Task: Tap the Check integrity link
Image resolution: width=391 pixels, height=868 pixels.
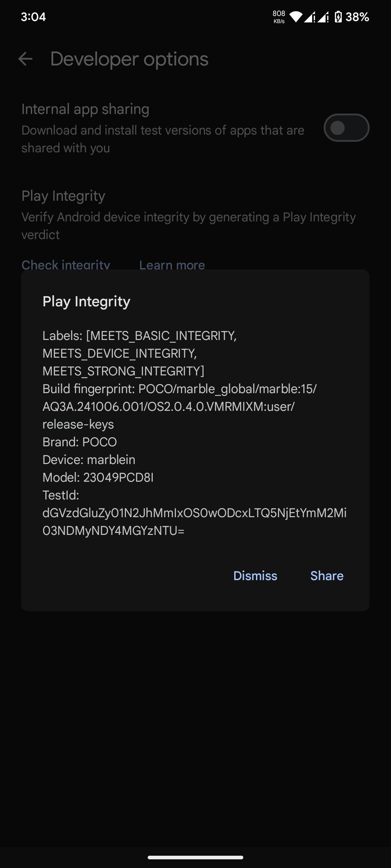Action: [x=66, y=265]
